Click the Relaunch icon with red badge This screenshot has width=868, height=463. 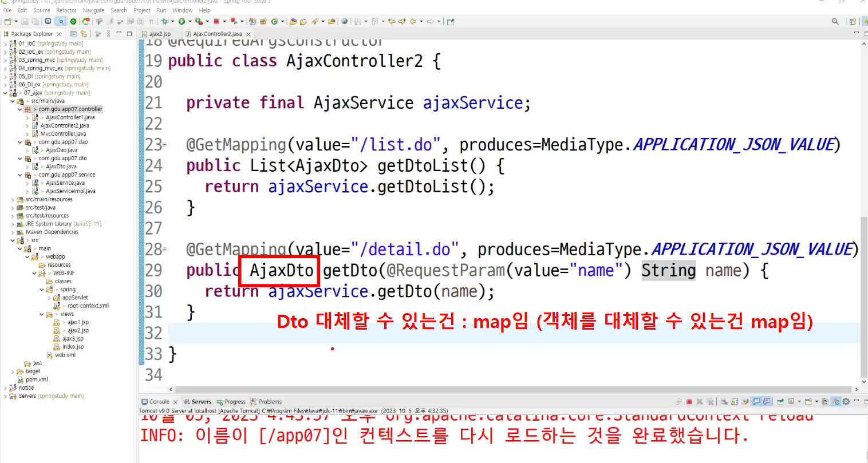point(86,21)
